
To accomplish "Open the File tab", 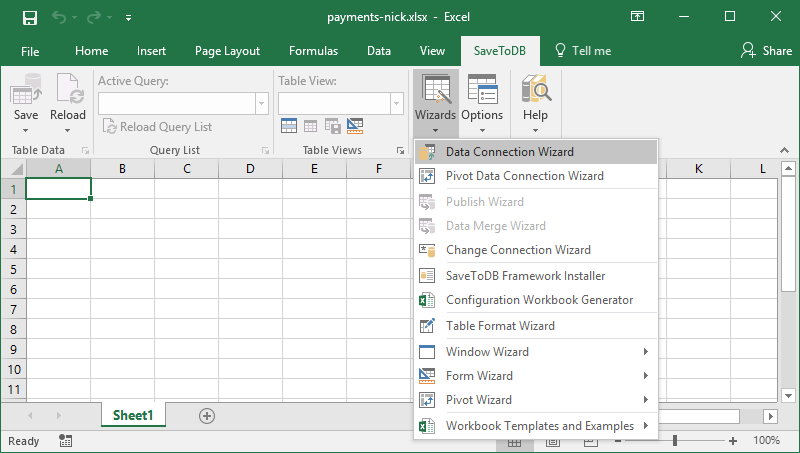I will pos(30,51).
